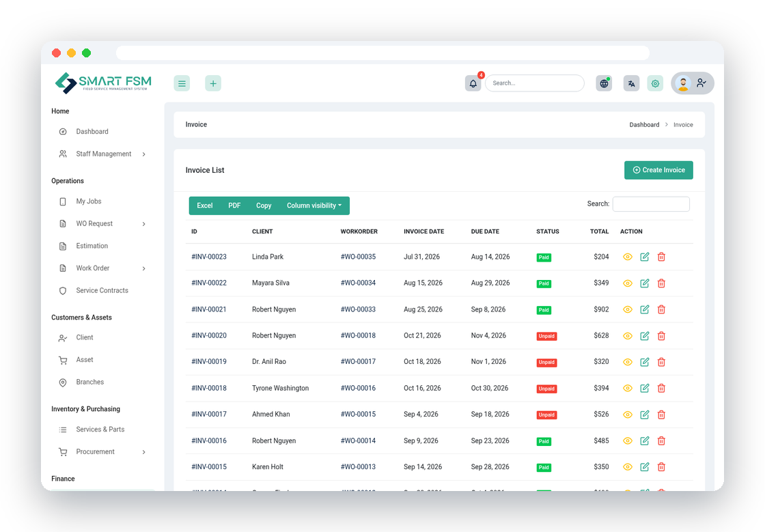
Task: View invoice #INV-00016 with eye icon
Action: tap(628, 440)
